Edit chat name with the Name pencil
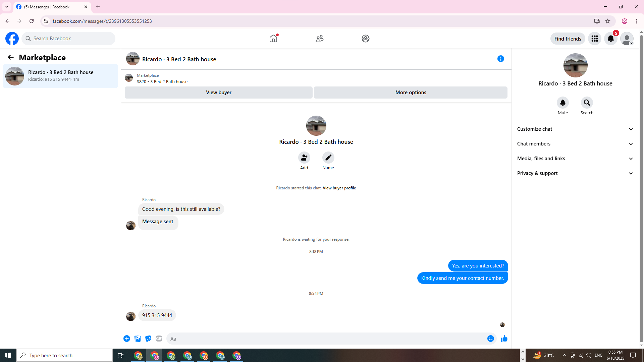The height and width of the screenshot is (362, 644). pos(328,158)
